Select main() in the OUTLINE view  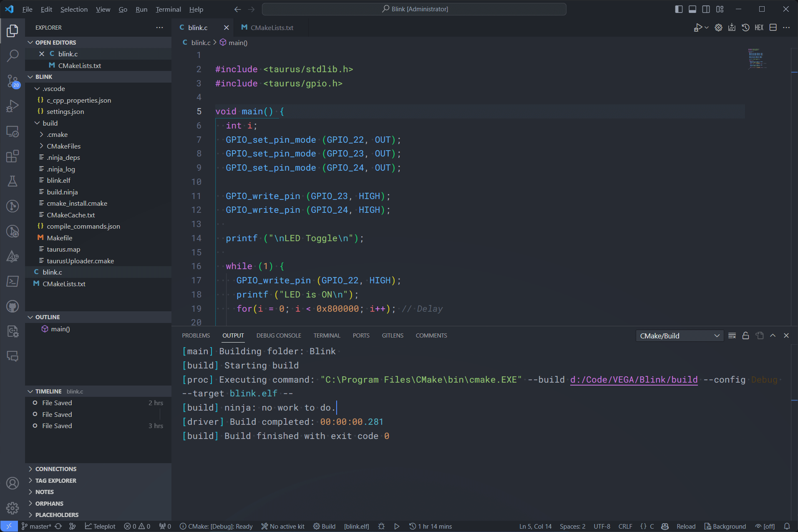coord(98,329)
